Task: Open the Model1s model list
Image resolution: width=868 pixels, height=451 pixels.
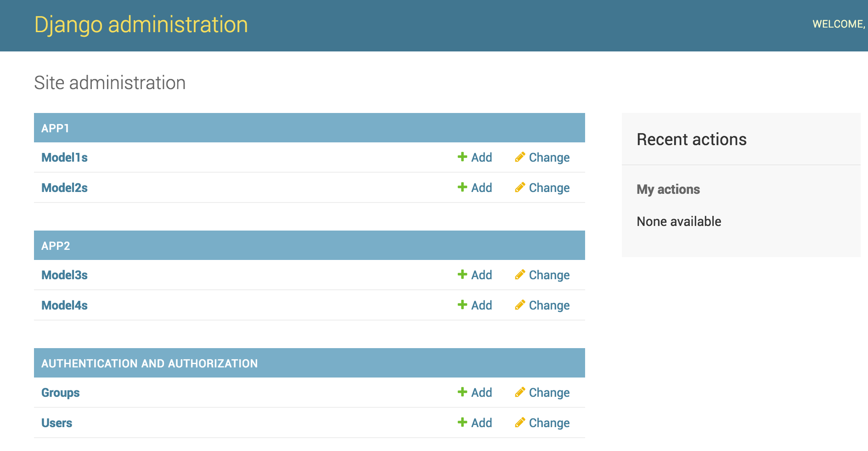Action: (64, 158)
